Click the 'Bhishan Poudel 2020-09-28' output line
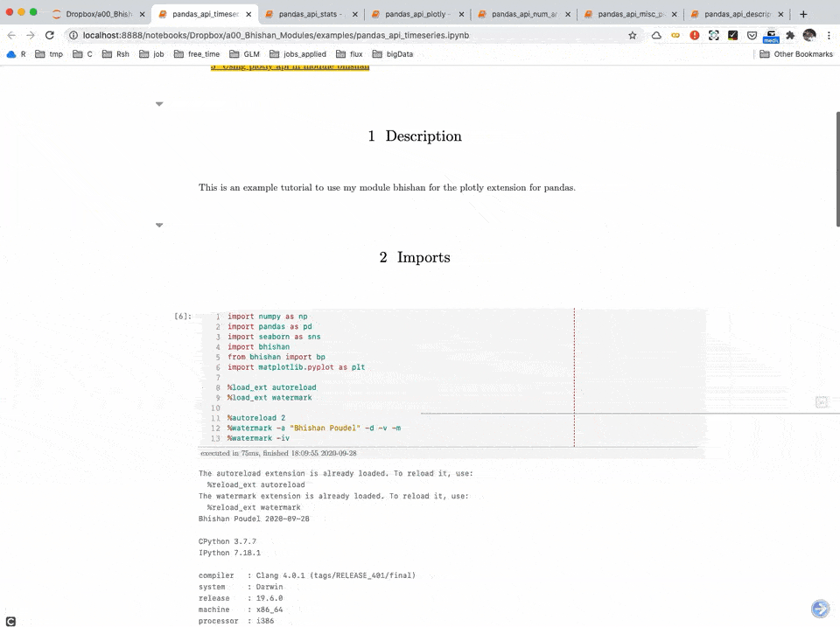Viewport: 840px width, 627px height. pos(254,519)
